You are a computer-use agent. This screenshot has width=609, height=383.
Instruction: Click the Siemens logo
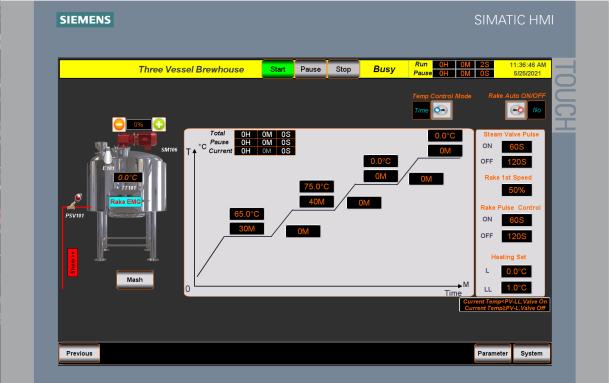85,20
